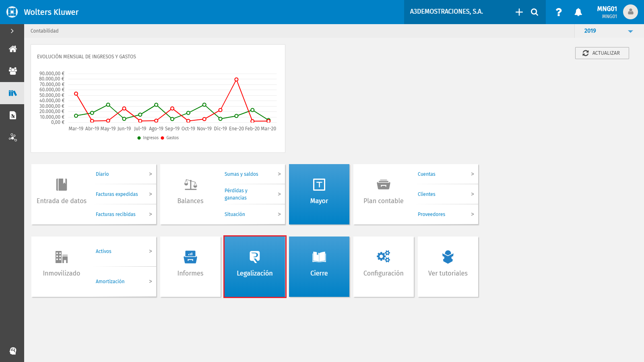
Task: Open the Mayor tile
Action: pos(319,194)
